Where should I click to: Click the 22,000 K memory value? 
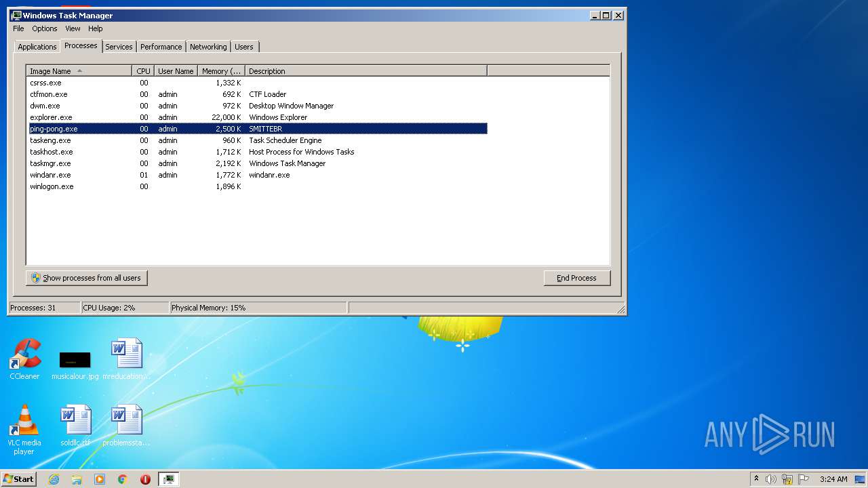(226, 117)
